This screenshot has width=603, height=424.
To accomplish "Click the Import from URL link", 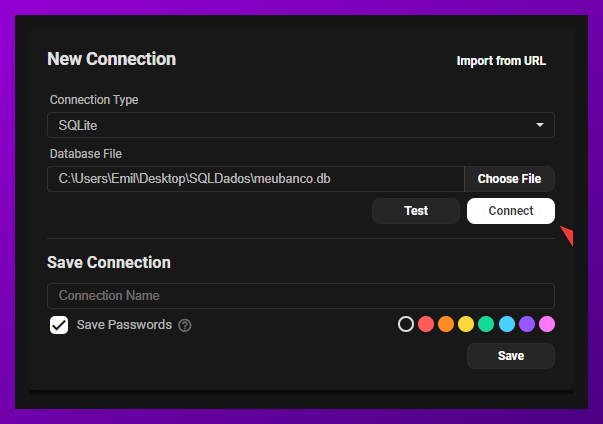I will tap(501, 61).
